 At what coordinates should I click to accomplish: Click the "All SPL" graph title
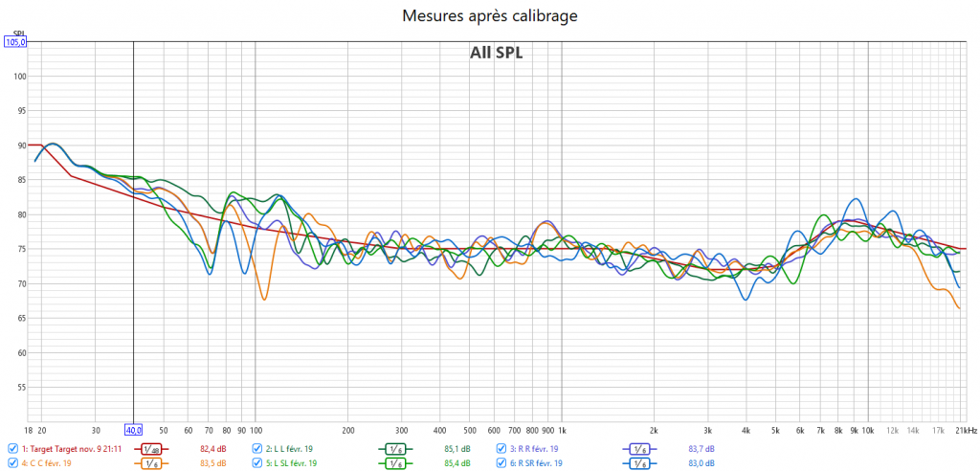496,53
